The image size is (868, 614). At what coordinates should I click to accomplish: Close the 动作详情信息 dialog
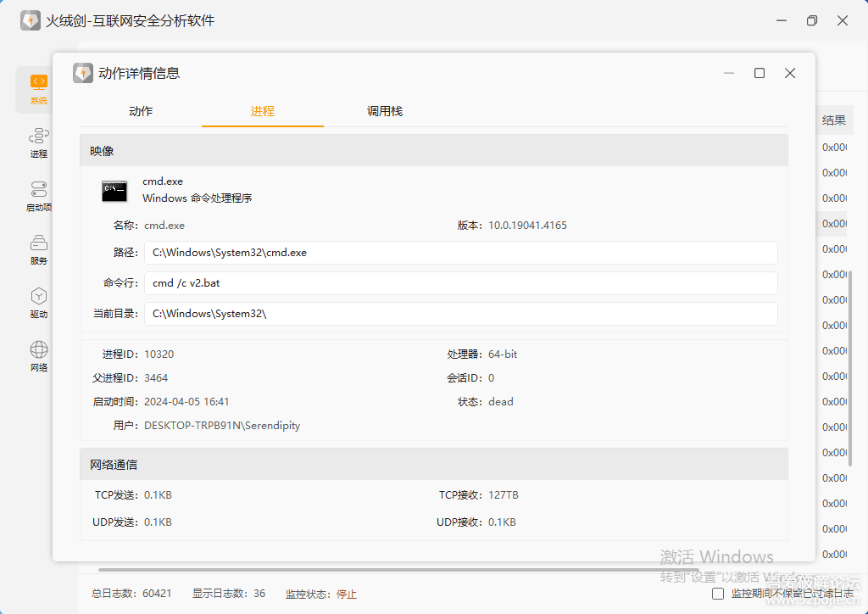(x=790, y=73)
